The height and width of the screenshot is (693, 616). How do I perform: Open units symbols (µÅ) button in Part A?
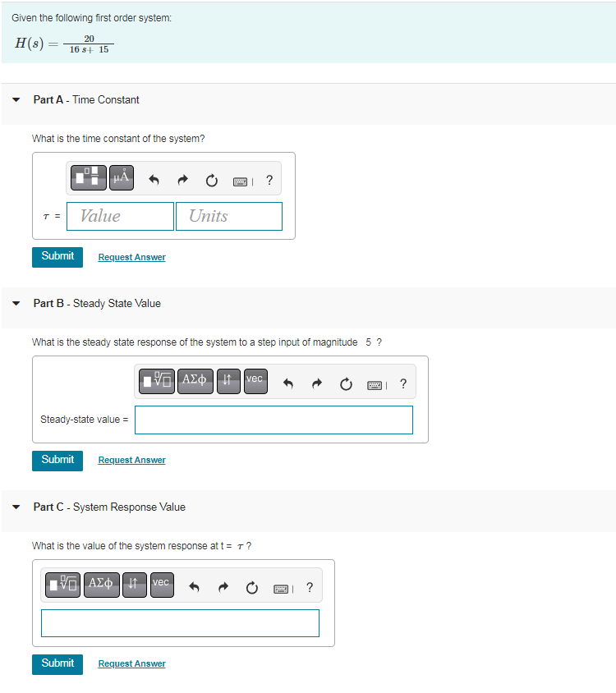click(122, 177)
